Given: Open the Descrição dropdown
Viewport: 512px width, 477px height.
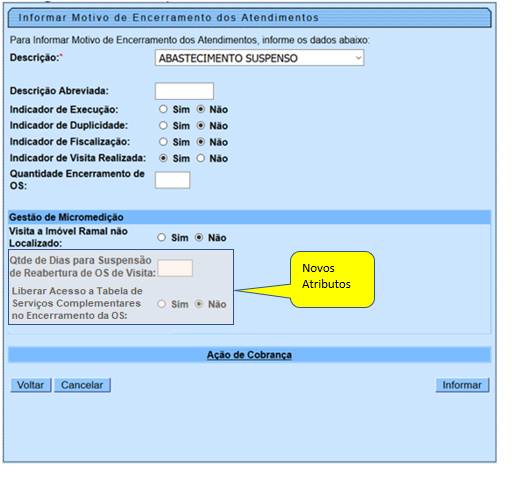Looking at the screenshot, I should click(x=259, y=58).
